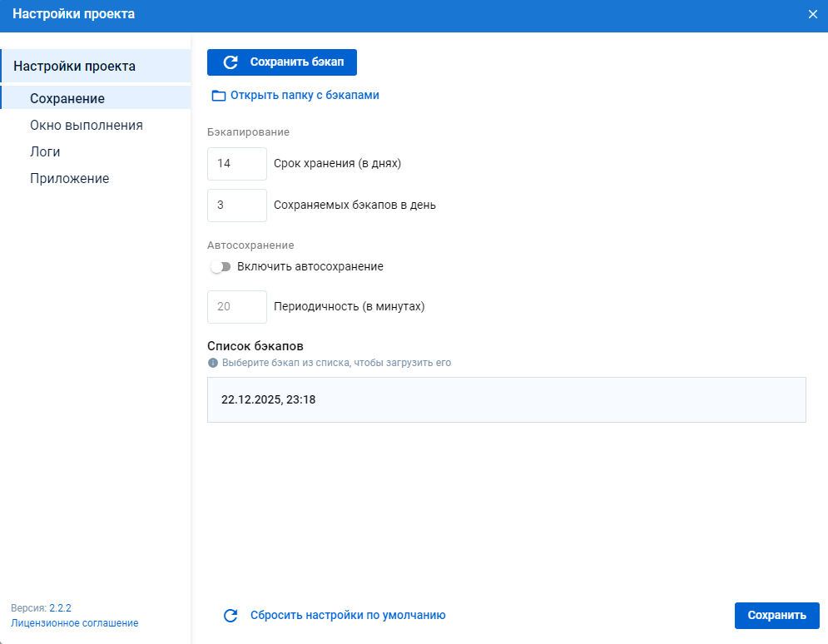Switch to Окно выполнения section
The height and width of the screenshot is (644, 828).
click(87, 126)
